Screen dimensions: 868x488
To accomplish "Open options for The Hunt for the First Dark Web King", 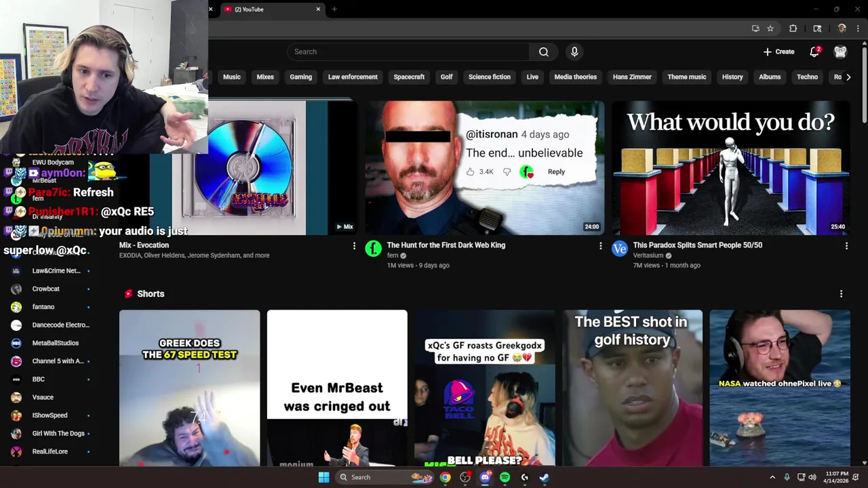I will pyautogui.click(x=600, y=245).
